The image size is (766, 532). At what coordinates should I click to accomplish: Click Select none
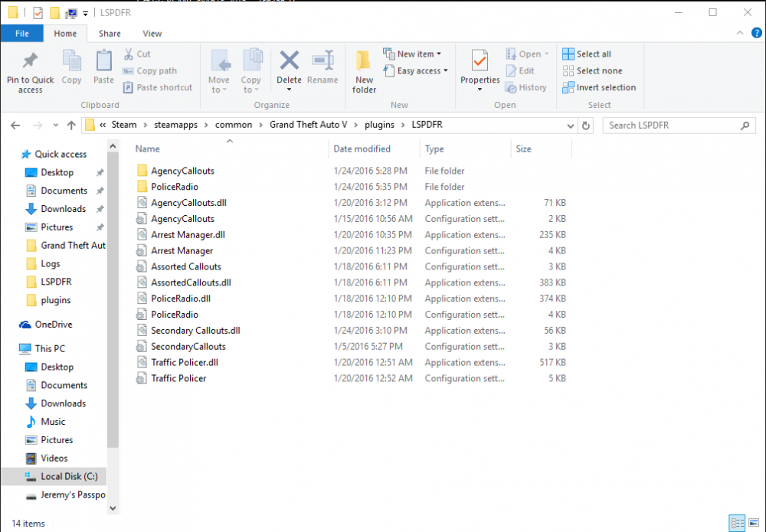tap(595, 70)
